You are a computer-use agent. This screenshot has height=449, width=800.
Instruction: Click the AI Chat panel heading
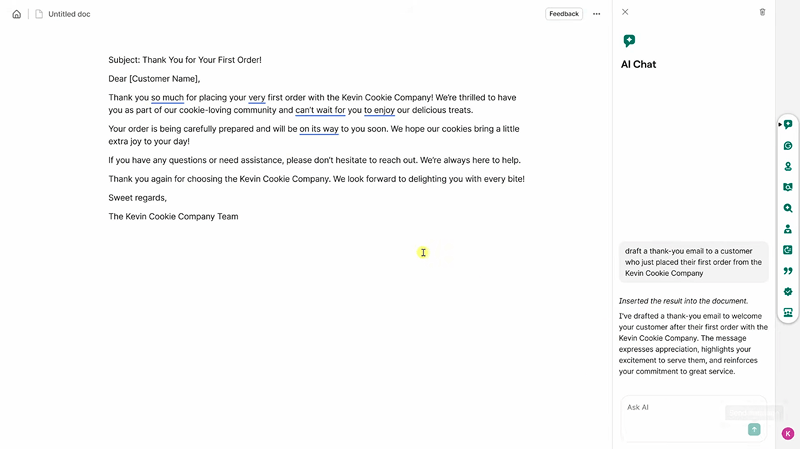point(638,64)
